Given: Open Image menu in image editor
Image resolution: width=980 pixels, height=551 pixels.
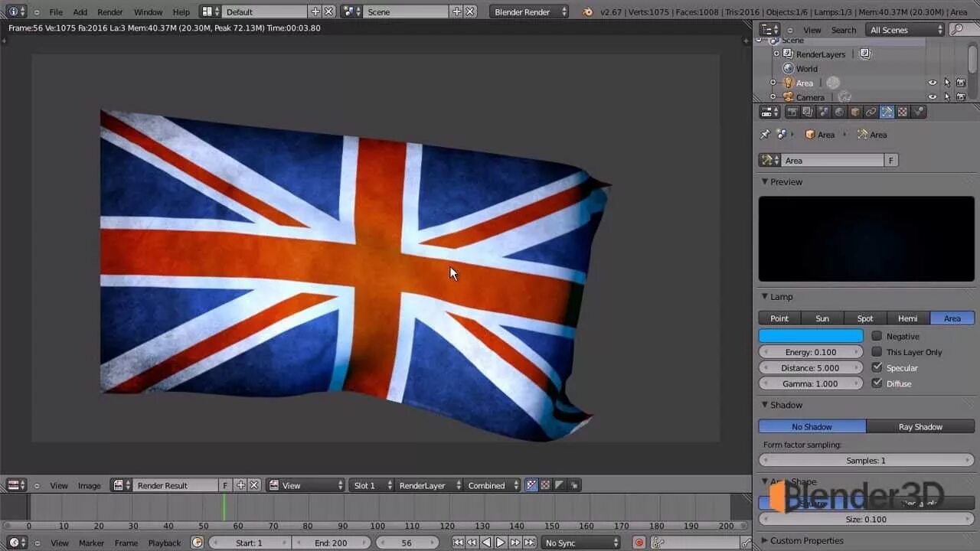Looking at the screenshot, I should (x=90, y=485).
